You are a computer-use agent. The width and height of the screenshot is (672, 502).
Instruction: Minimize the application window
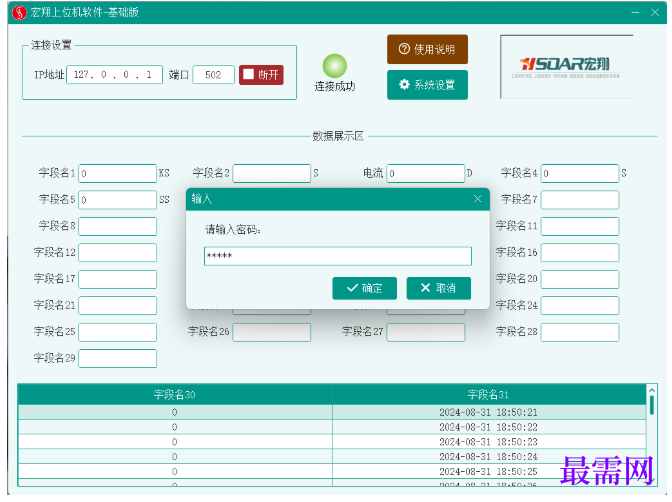[x=635, y=12]
